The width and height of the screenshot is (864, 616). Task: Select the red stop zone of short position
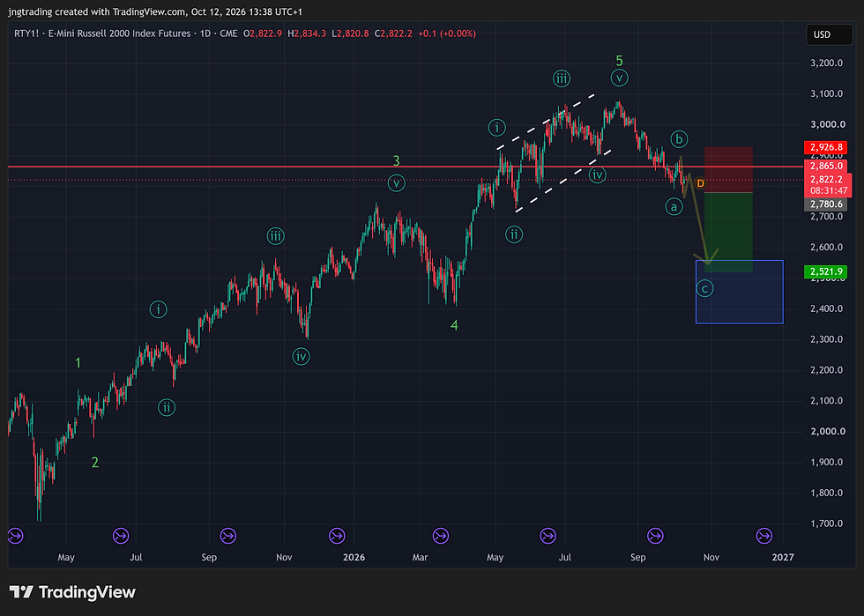click(728, 170)
